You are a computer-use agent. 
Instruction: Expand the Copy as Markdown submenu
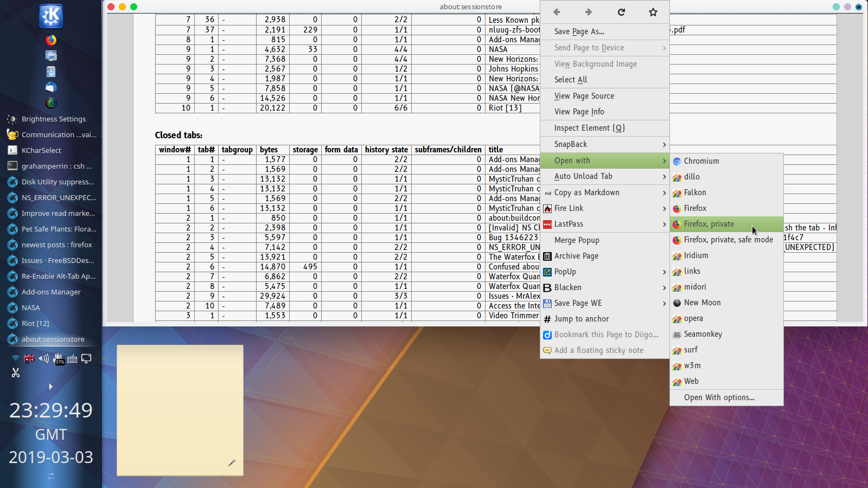coord(604,192)
